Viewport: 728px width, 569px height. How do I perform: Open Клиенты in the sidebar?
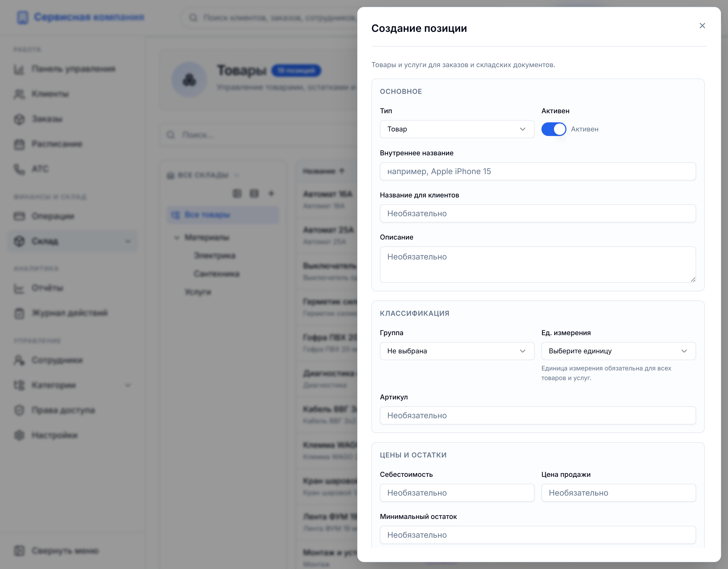click(73, 94)
